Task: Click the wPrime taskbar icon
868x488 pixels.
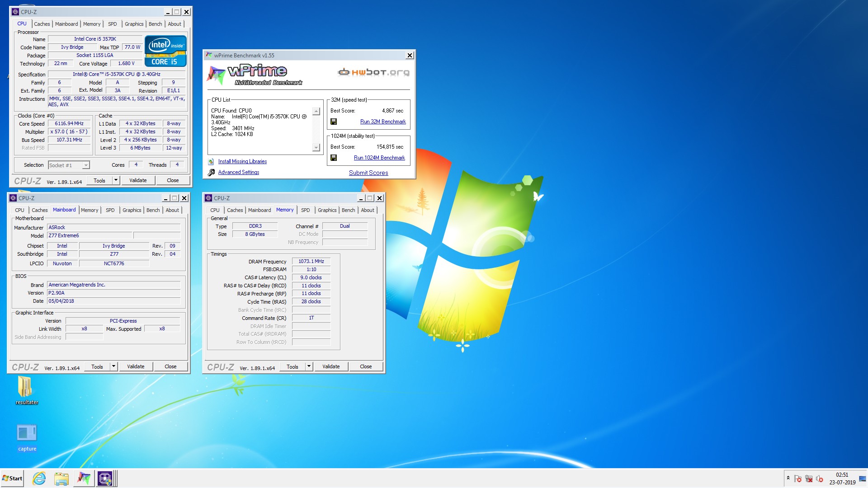Action: pos(83,478)
